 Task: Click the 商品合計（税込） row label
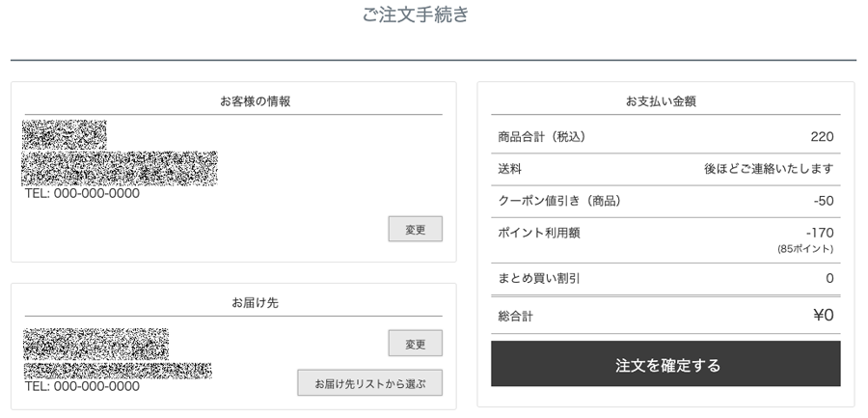[x=541, y=137]
